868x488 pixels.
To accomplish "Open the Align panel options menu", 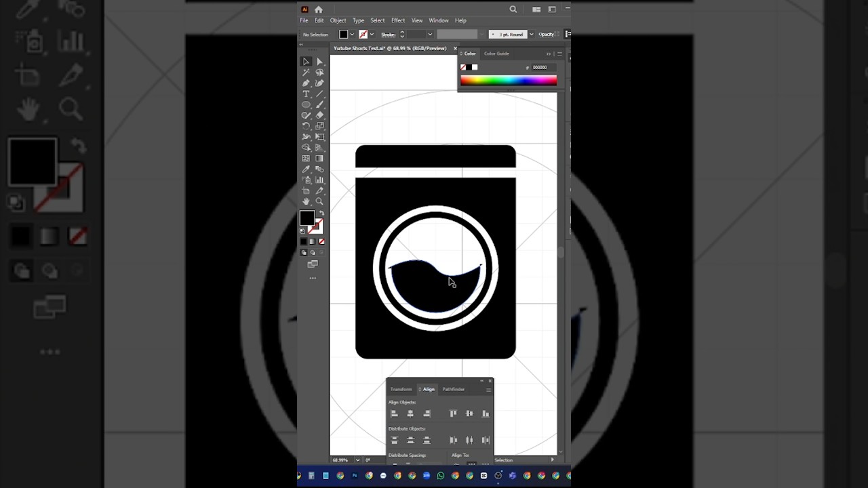I will click(x=488, y=389).
